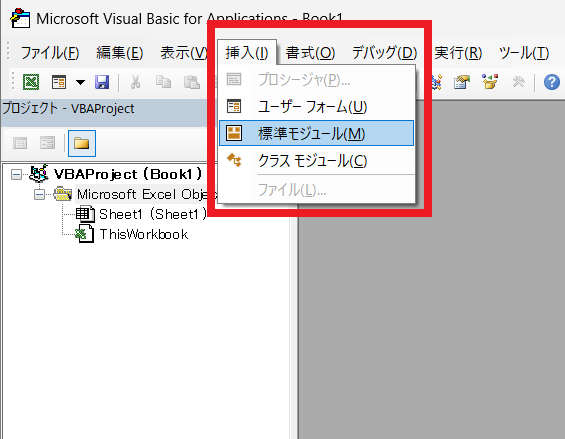565x439 pixels.
Task: Open Properties Window toolbar icon
Action: click(462, 82)
